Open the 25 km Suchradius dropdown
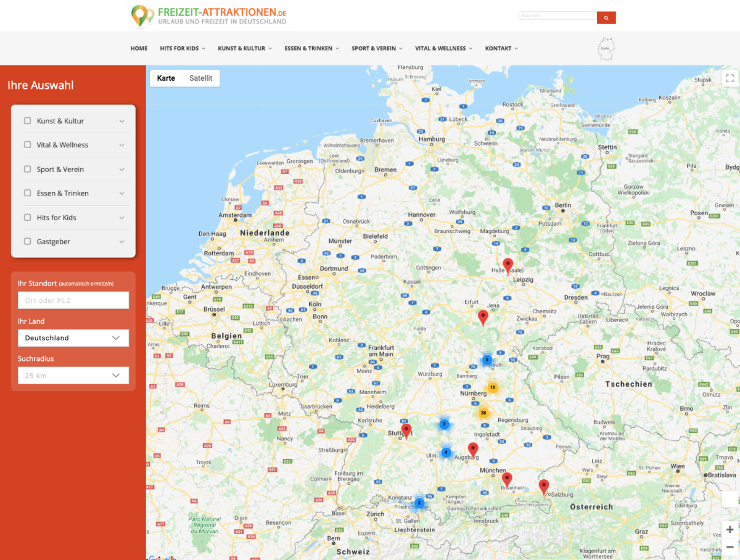 coord(73,376)
